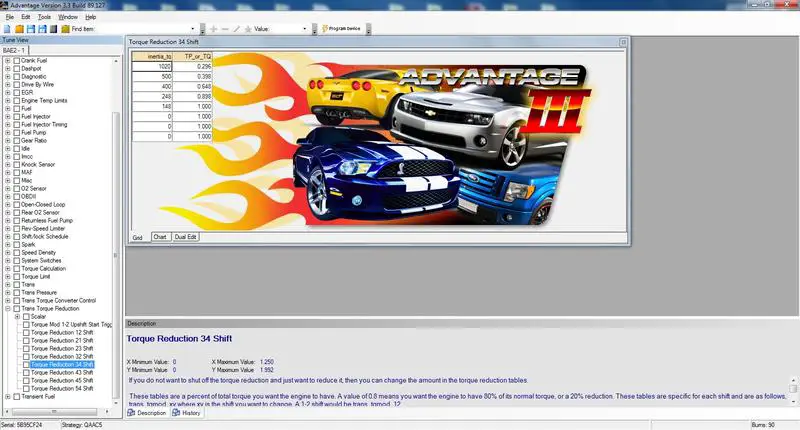
Task: Check the Drive By Wire checkbox
Action: pos(16,84)
